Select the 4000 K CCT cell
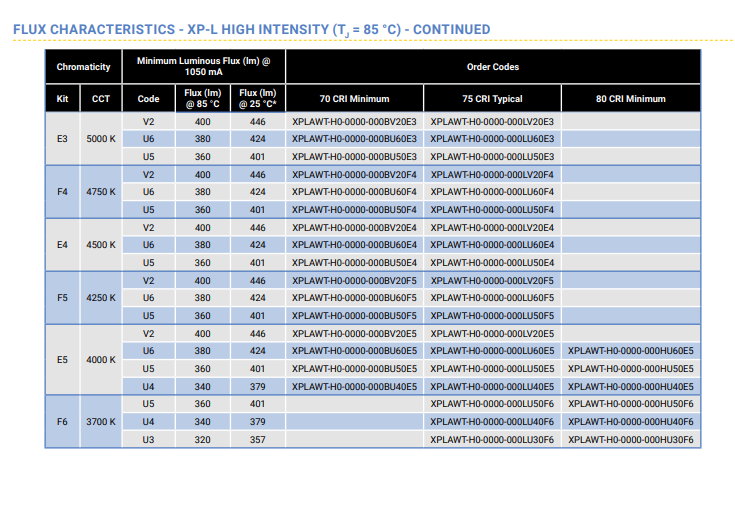 coord(101,360)
